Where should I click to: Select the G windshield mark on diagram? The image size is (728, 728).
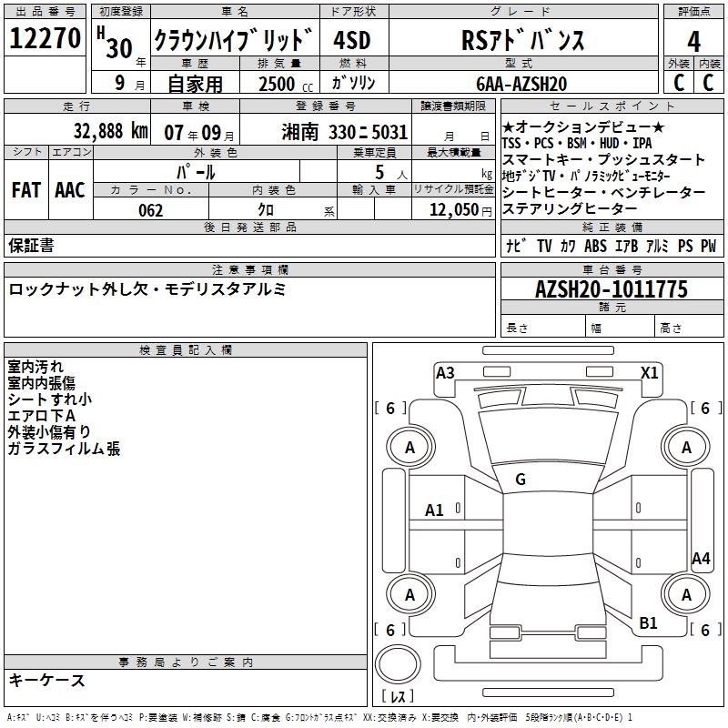point(521,480)
